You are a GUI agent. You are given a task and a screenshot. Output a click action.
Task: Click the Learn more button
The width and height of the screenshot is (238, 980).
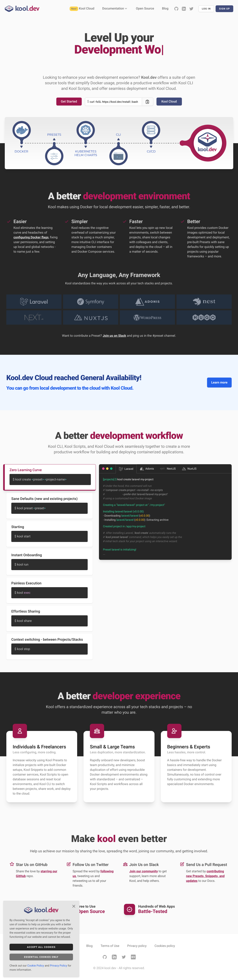219,382
